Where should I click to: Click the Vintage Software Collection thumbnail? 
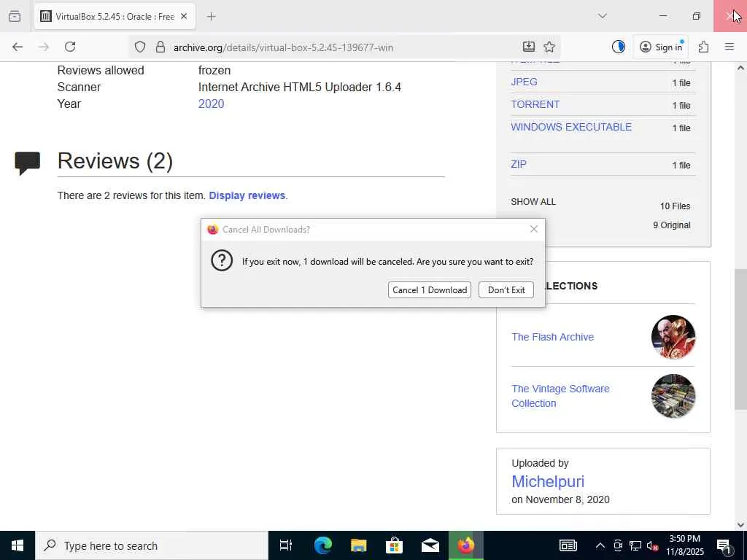coord(673,396)
